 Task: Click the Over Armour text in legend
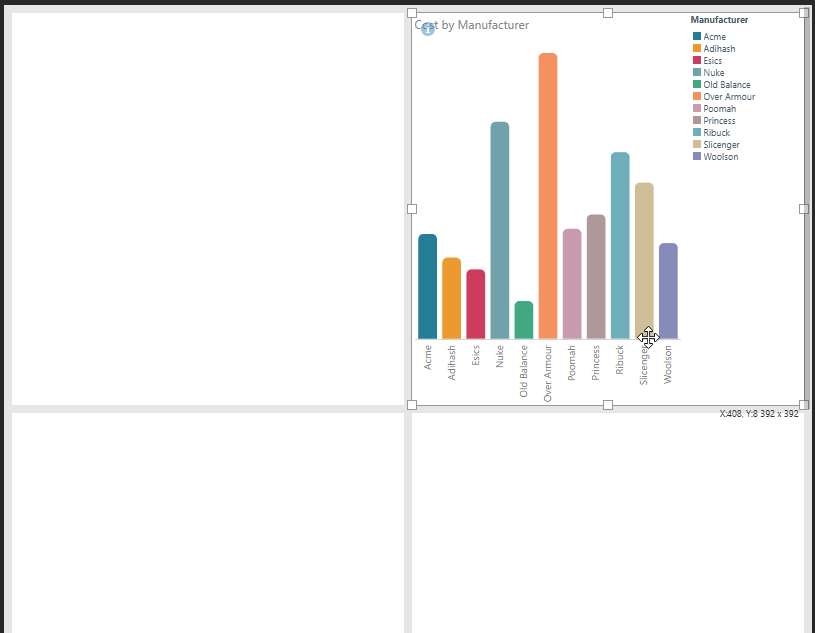coord(729,97)
